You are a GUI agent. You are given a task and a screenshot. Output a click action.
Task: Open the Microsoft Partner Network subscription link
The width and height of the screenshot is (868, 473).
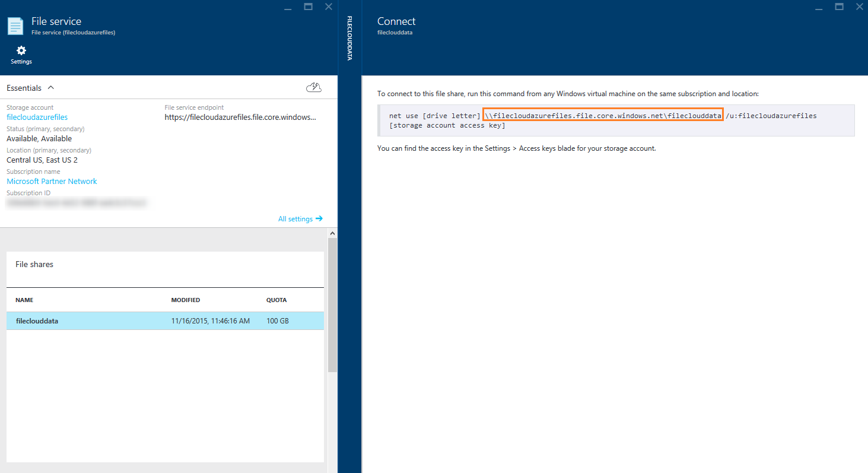click(52, 182)
